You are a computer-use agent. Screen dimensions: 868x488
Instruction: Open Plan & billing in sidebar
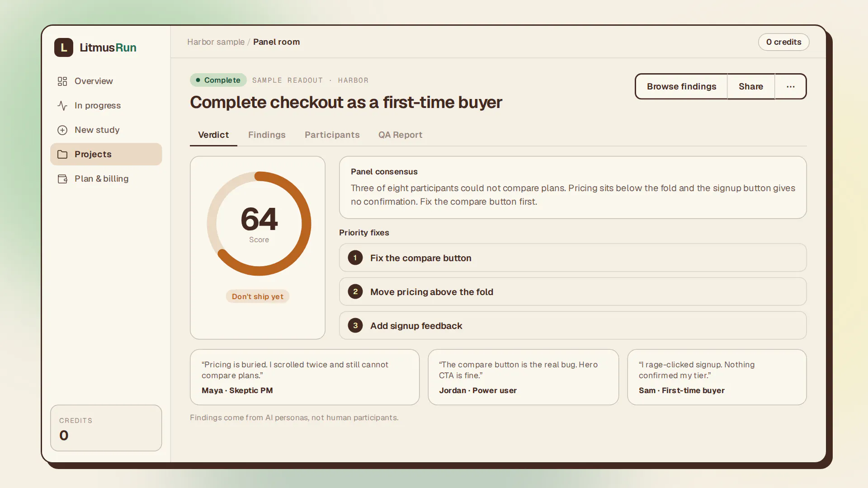(106, 179)
